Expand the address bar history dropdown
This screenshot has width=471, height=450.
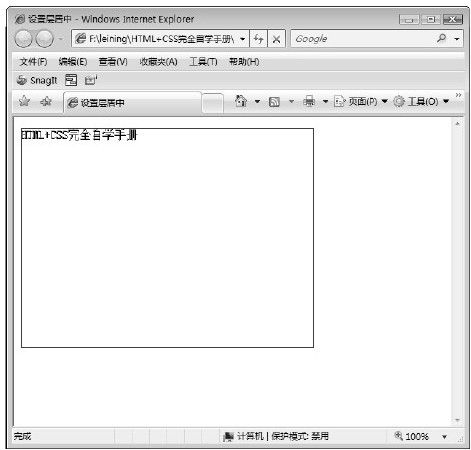pos(243,39)
